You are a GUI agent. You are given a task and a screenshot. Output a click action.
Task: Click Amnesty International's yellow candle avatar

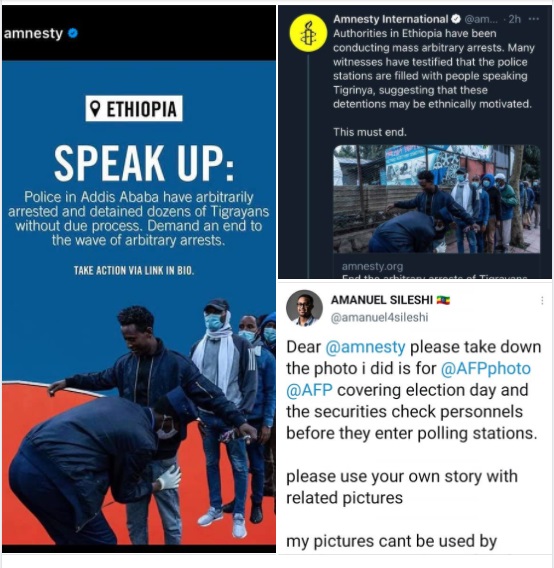click(308, 33)
